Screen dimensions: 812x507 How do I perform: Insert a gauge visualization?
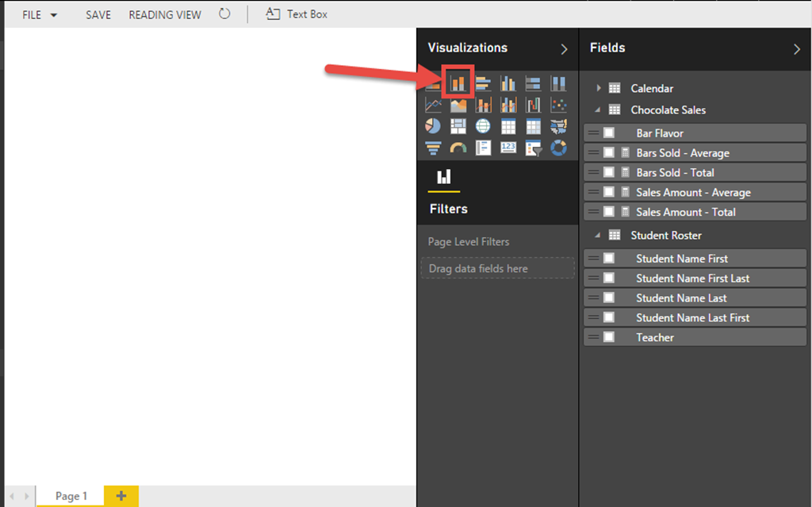click(458, 148)
